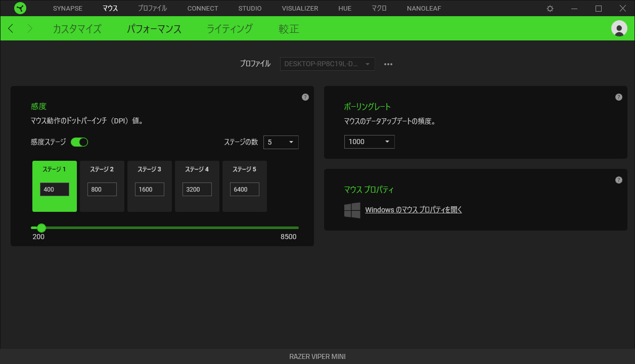
Task: Open the settings gear icon
Action: click(x=550, y=9)
